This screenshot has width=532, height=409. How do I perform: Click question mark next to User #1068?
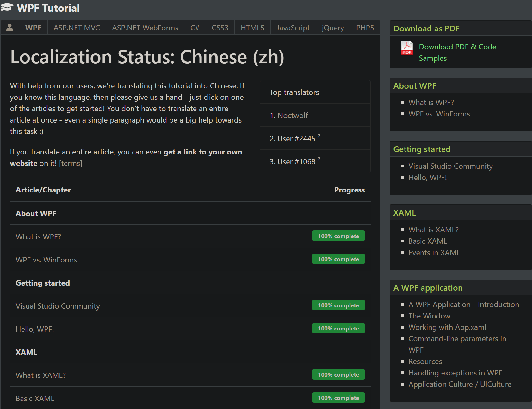pos(319,159)
